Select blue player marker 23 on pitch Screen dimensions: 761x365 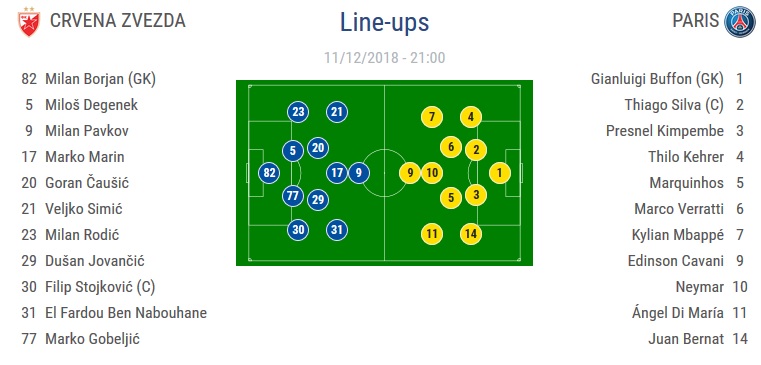click(x=298, y=113)
